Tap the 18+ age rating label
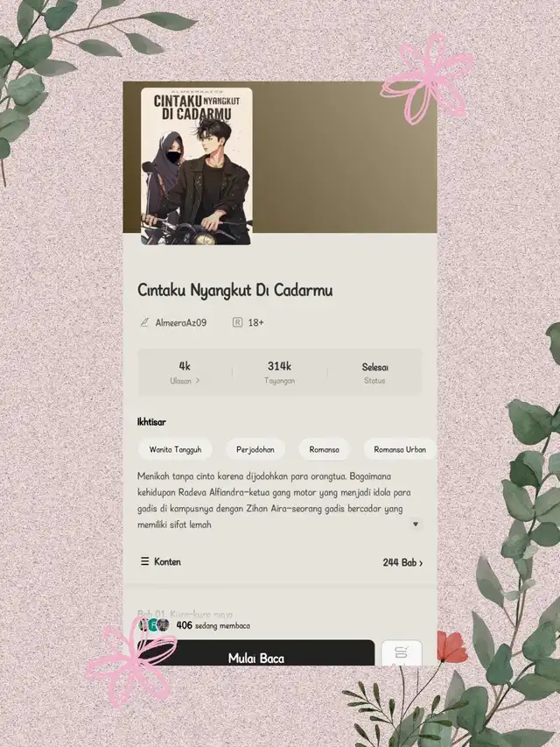Screen dimensions: 560x747 [255, 322]
